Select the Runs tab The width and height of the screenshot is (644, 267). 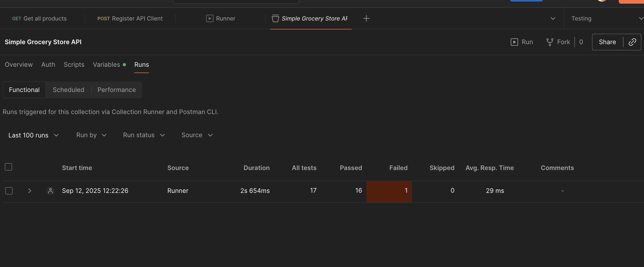click(x=141, y=65)
